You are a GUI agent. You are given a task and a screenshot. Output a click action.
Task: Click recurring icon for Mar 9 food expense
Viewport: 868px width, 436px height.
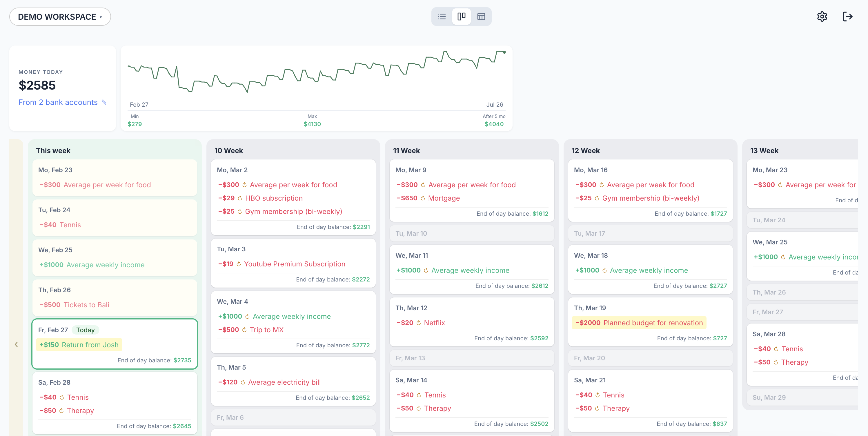(423, 185)
